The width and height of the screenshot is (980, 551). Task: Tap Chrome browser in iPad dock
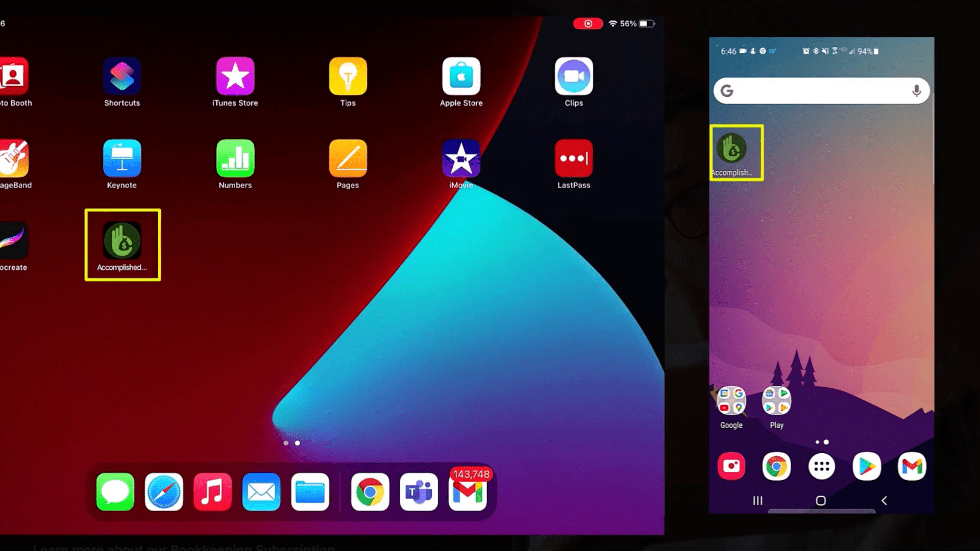click(370, 491)
